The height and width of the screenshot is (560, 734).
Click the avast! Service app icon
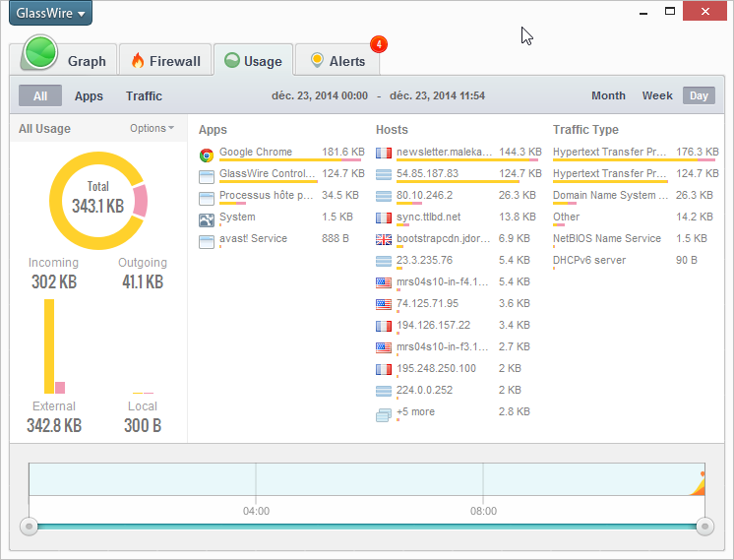pyautogui.click(x=207, y=241)
